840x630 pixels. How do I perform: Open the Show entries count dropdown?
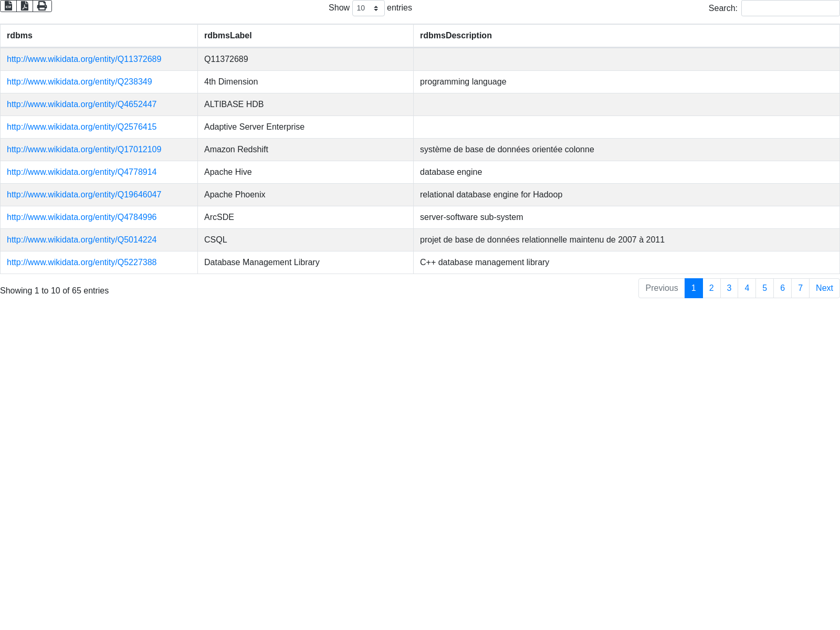click(x=368, y=8)
